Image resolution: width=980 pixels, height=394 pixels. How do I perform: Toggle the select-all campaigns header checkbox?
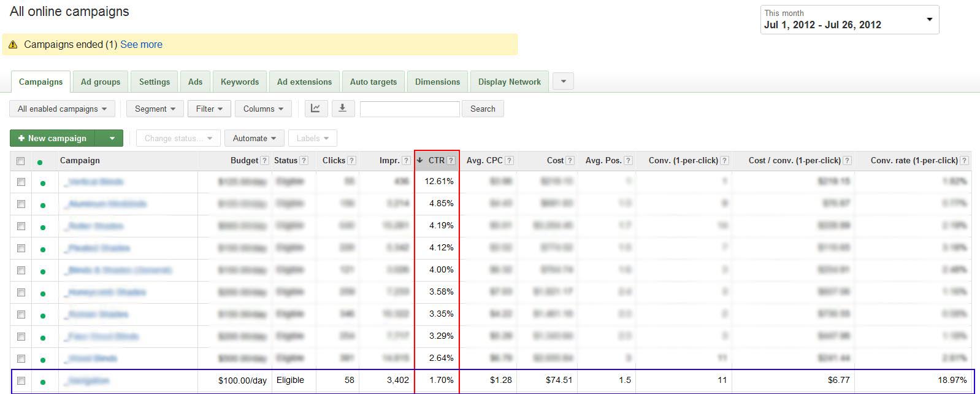click(x=21, y=161)
